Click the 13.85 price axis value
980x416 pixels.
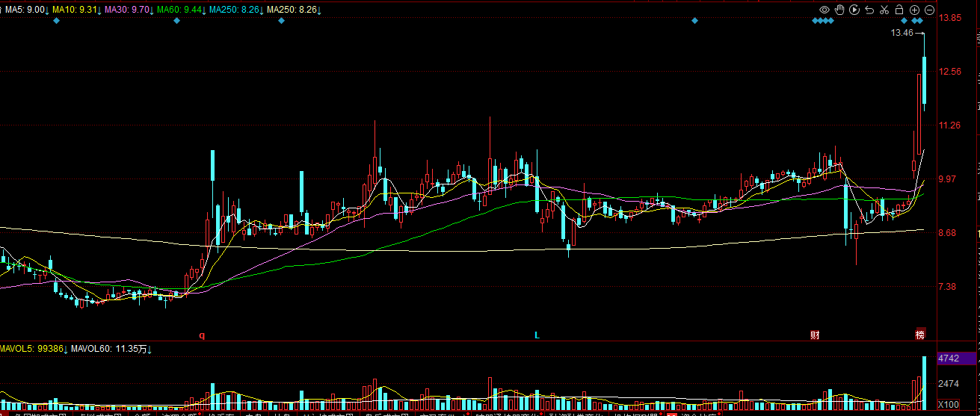point(950,18)
